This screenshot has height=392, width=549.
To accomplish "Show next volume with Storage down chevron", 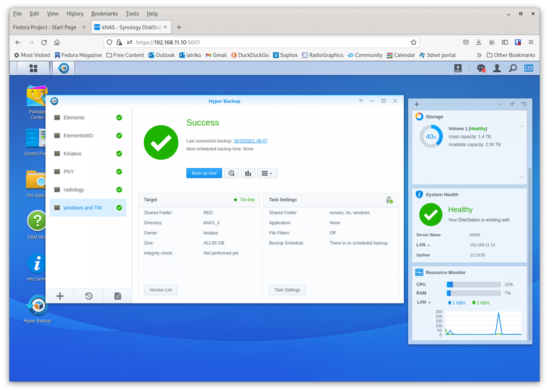I will [x=522, y=177].
